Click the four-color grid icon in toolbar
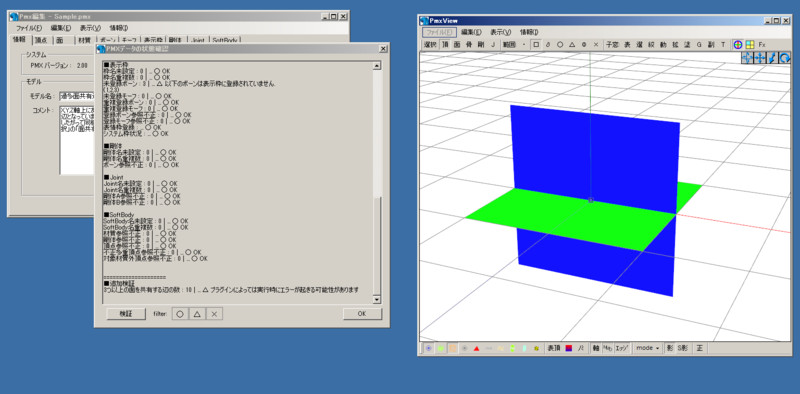This screenshot has height=394, width=800. click(749, 44)
